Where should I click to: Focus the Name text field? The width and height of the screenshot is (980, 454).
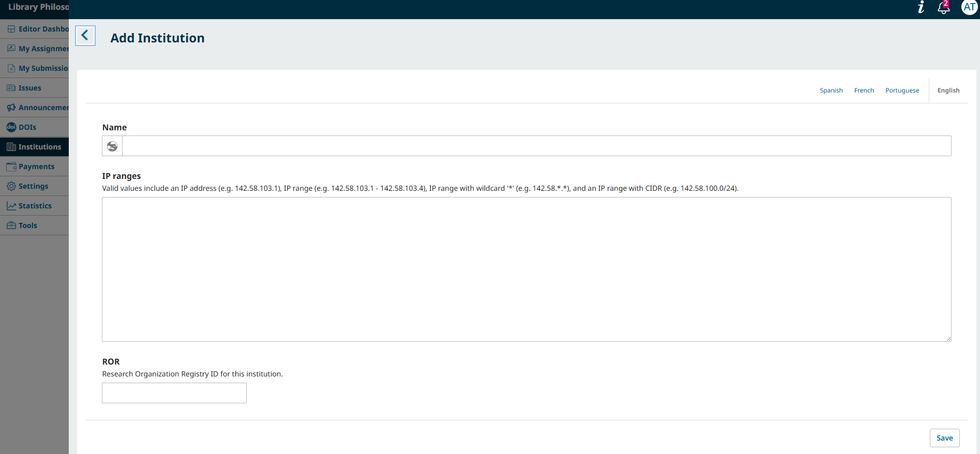click(536, 146)
